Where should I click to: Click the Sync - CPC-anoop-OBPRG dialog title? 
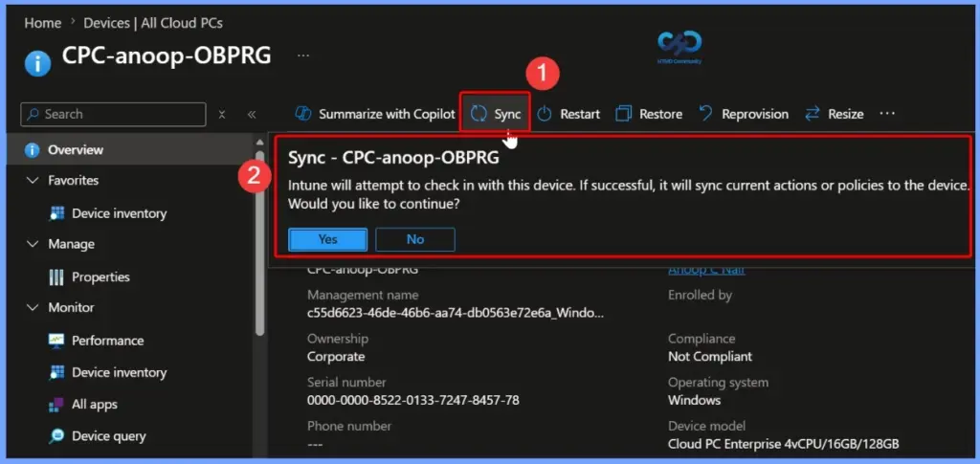pyautogui.click(x=393, y=158)
